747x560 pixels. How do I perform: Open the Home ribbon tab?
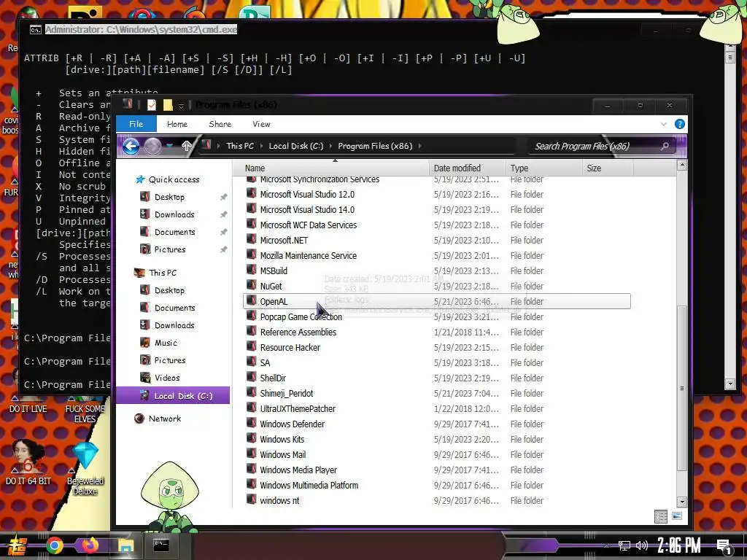pos(177,124)
